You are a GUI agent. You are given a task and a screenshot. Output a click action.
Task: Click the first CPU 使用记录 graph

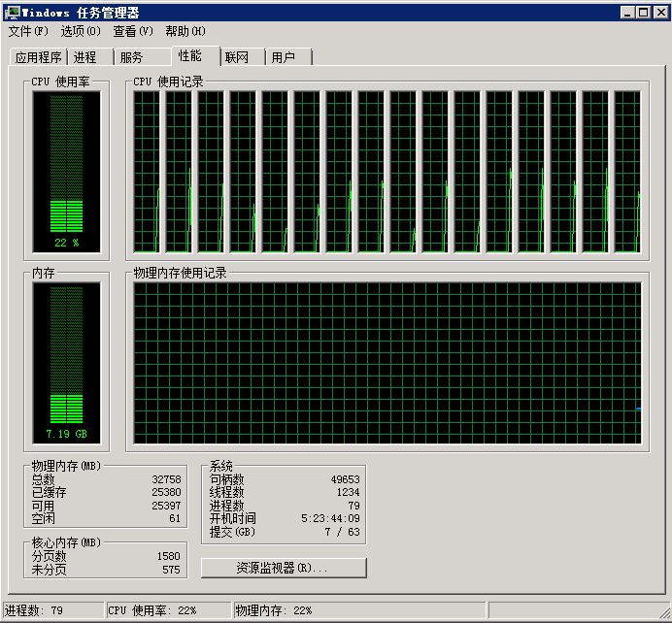pyautogui.click(x=146, y=172)
